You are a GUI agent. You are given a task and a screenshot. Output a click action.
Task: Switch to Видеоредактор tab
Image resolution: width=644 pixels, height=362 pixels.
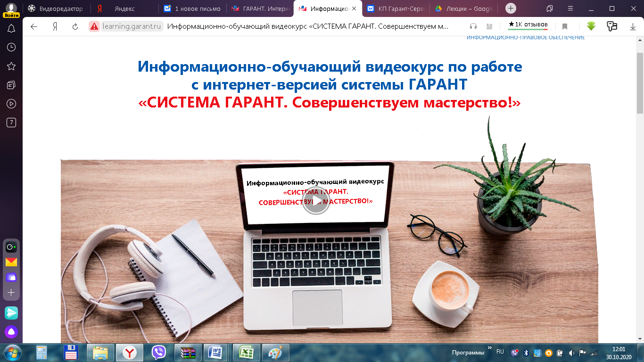(x=56, y=8)
